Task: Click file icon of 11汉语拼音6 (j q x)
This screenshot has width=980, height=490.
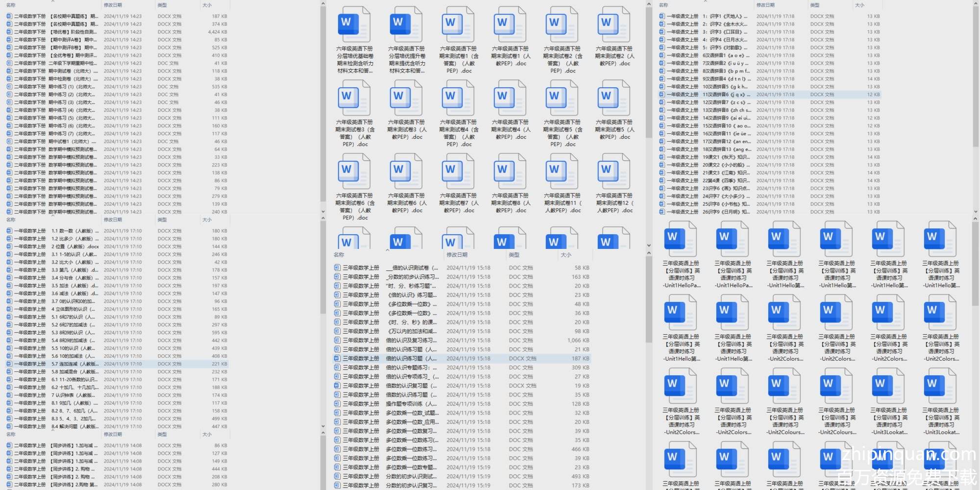Action: click(x=662, y=95)
